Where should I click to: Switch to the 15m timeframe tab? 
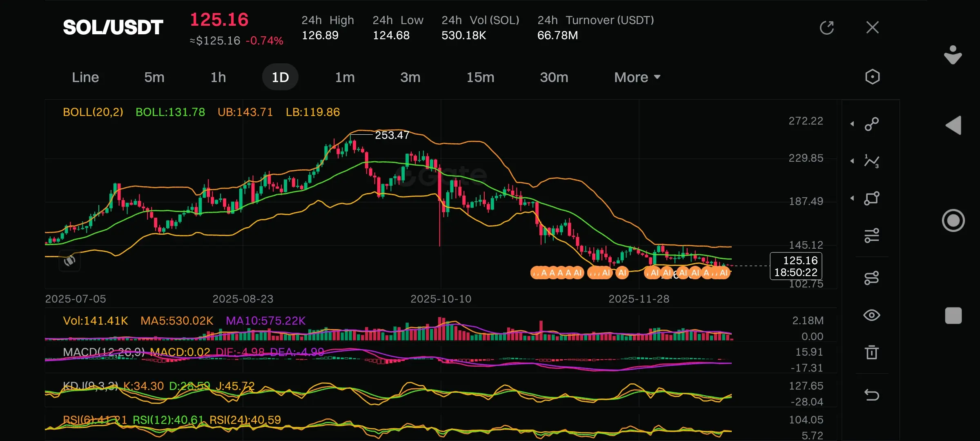[480, 77]
